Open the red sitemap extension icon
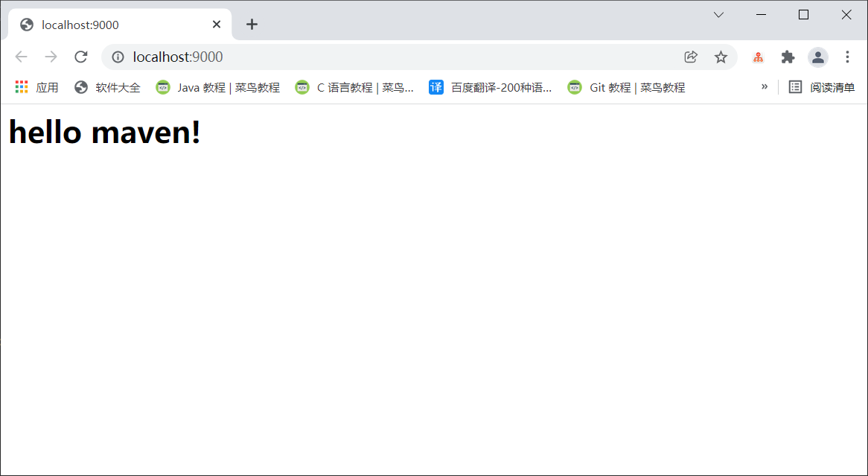 [x=758, y=57]
